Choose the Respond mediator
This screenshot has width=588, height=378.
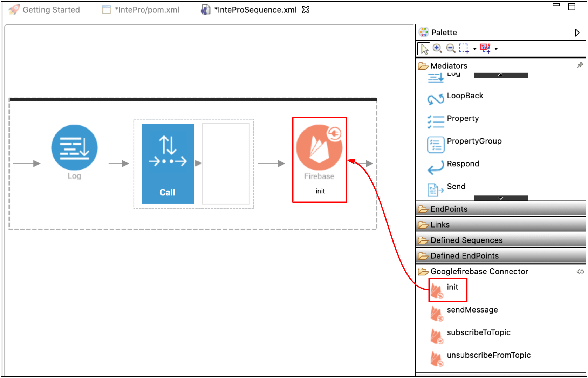(453, 166)
